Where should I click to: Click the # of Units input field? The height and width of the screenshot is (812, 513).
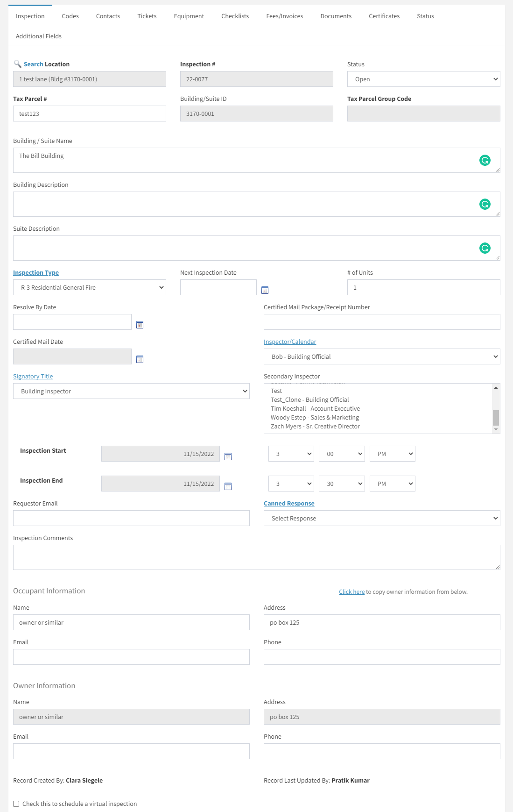tap(423, 287)
